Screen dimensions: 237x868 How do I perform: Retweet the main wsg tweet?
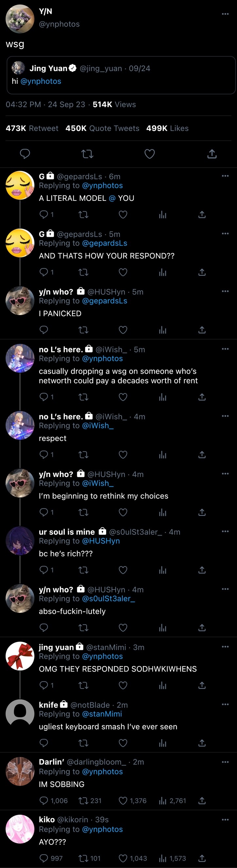[87, 154]
